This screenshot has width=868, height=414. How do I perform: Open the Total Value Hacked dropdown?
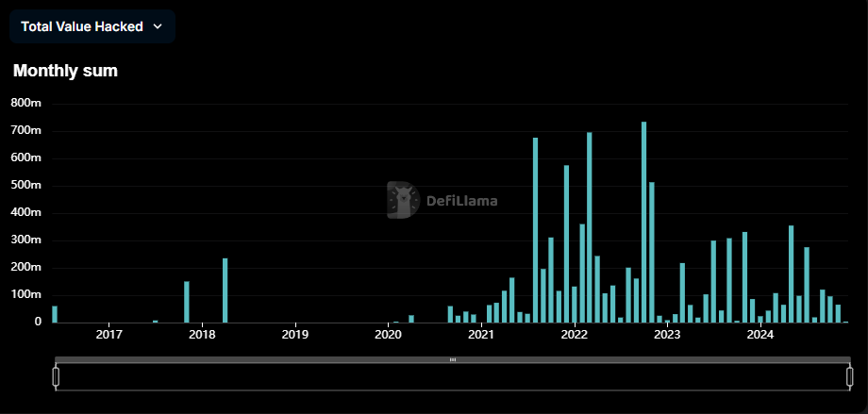92,26
